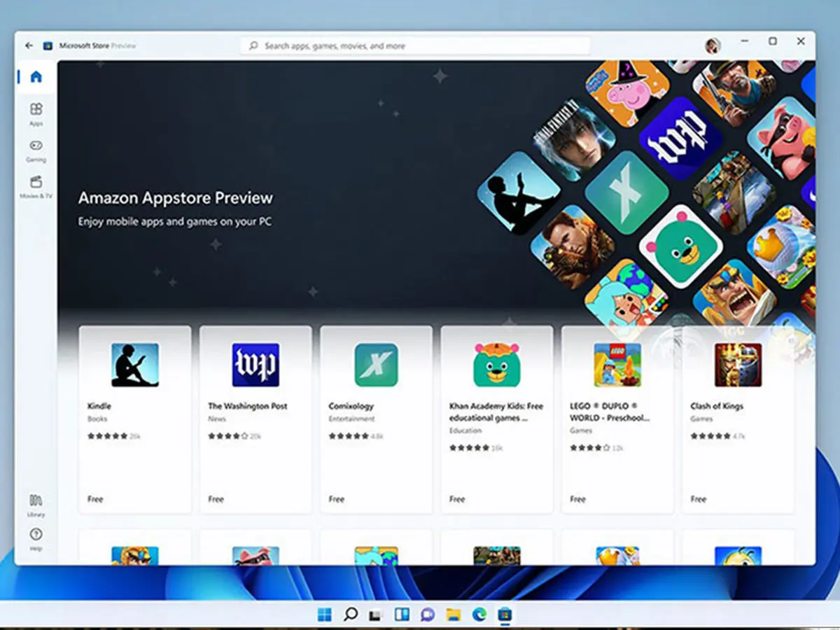The height and width of the screenshot is (630, 840).
Task: Go to the Gaming section
Action: [36, 150]
